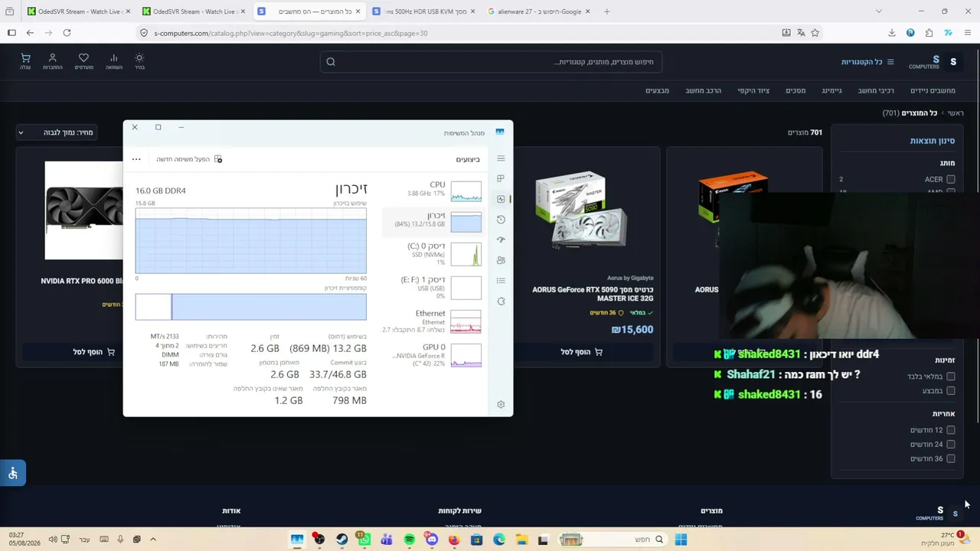Check the '24 חודשים' warranty checkbox
Viewport: 980px width, 551px height.
(x=951, y=445)
